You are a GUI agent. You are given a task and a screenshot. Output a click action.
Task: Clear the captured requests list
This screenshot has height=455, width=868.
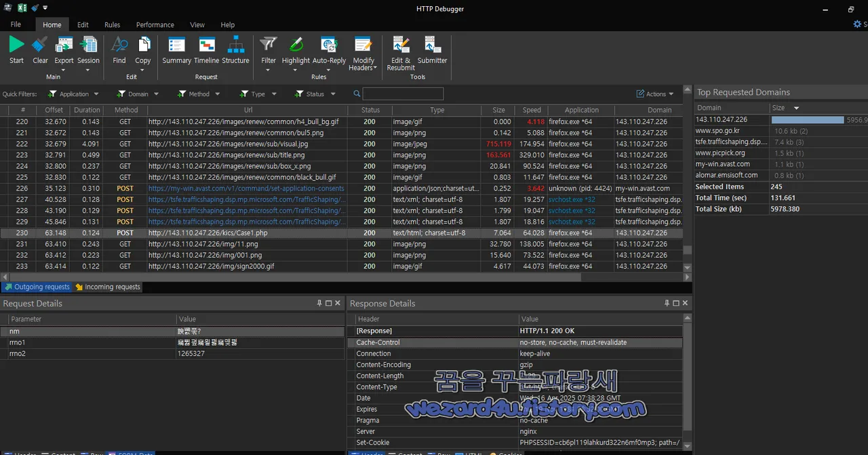[40, 51]
